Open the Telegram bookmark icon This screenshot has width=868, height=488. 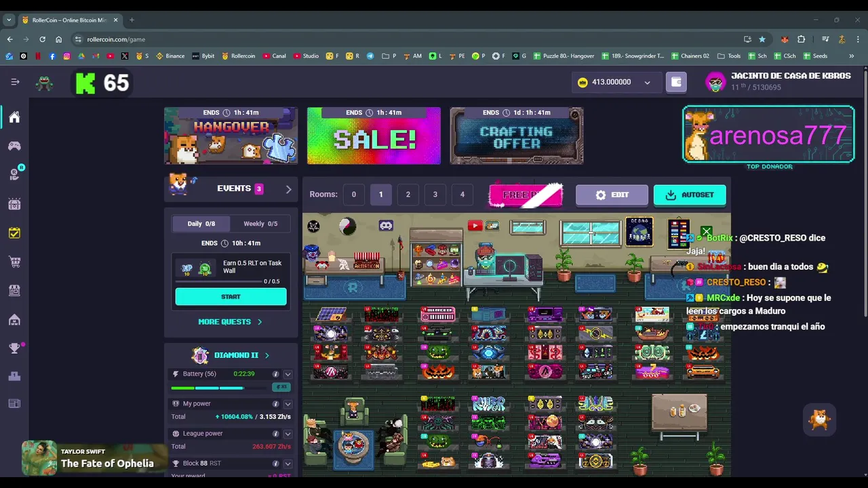point(370,56)
